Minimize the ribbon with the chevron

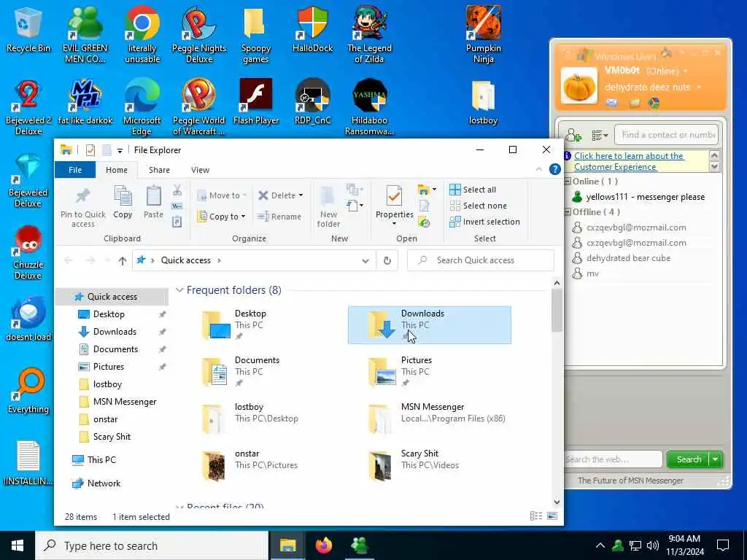click(539, 169)
